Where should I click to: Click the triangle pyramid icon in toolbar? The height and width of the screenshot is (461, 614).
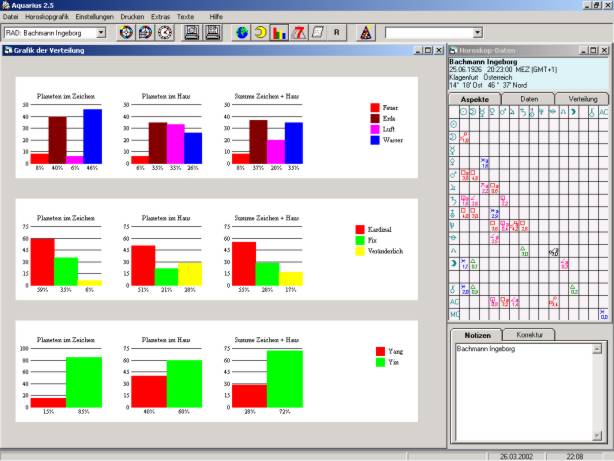click(x=365, y=32)
